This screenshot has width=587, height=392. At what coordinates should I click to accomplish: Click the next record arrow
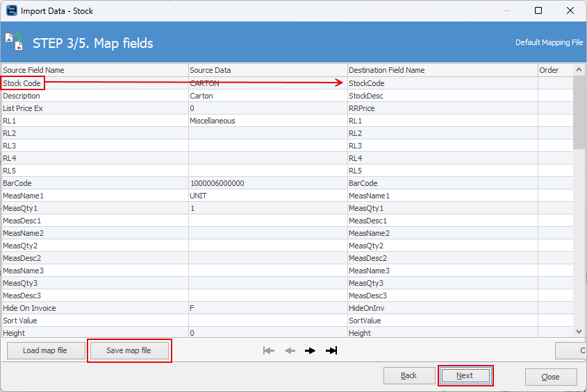point(311,351)
